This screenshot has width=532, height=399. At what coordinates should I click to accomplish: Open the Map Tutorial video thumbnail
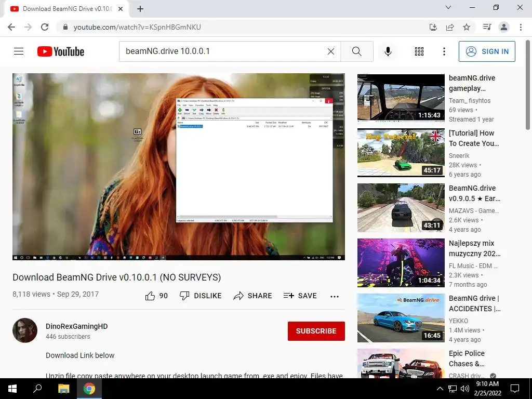pyautogui.click(x=401, y=153)
